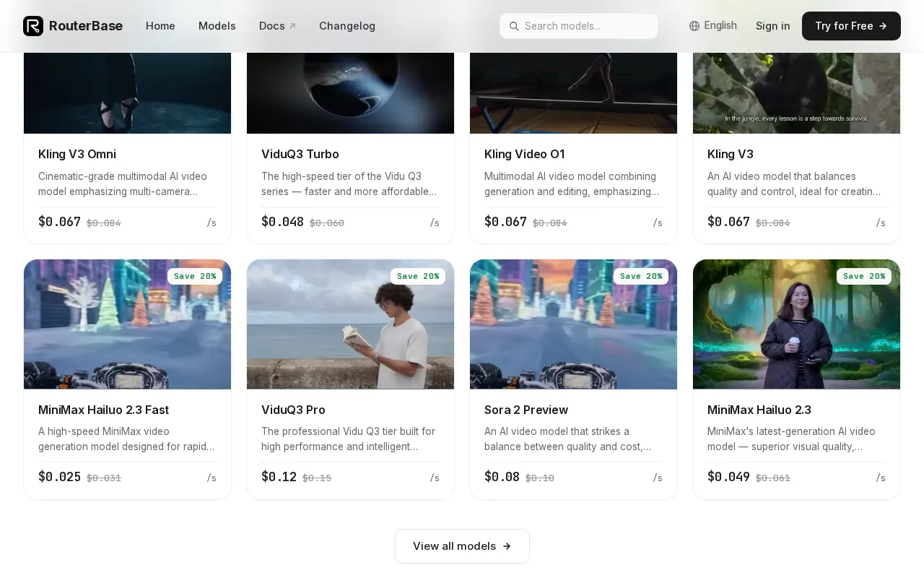Click the MiniMax Hailuo 2.3 description text

pyautogui.click(x=796, y=439)
